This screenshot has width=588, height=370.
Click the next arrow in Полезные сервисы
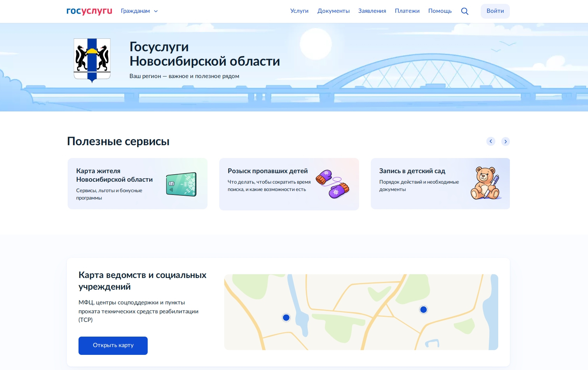505,141
